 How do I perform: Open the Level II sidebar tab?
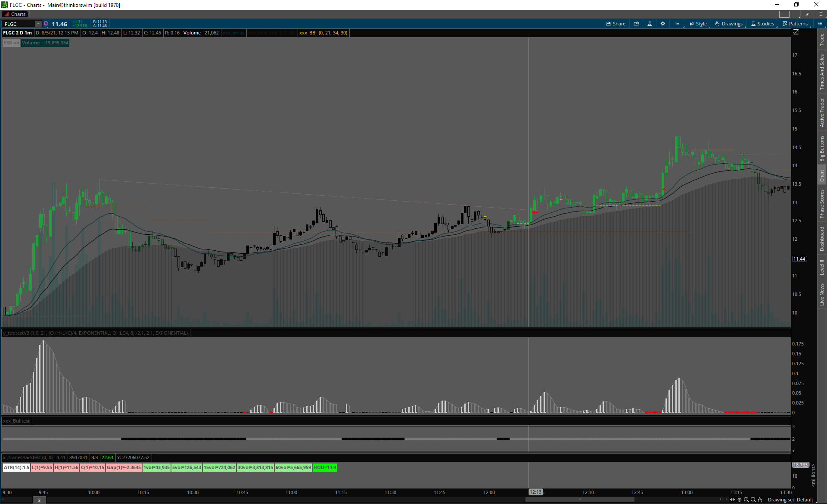(822, 267)
